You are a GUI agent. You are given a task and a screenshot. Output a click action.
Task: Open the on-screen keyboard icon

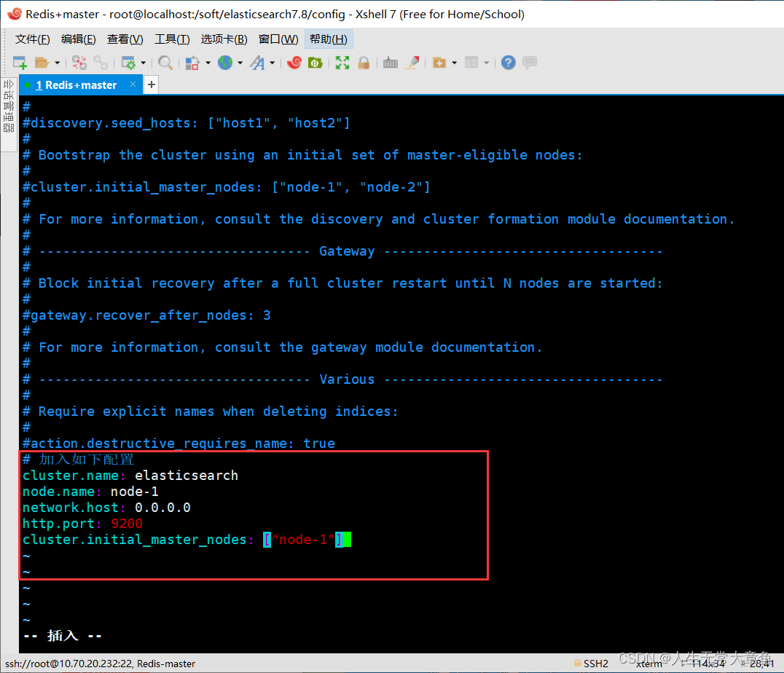coord(390,63)
